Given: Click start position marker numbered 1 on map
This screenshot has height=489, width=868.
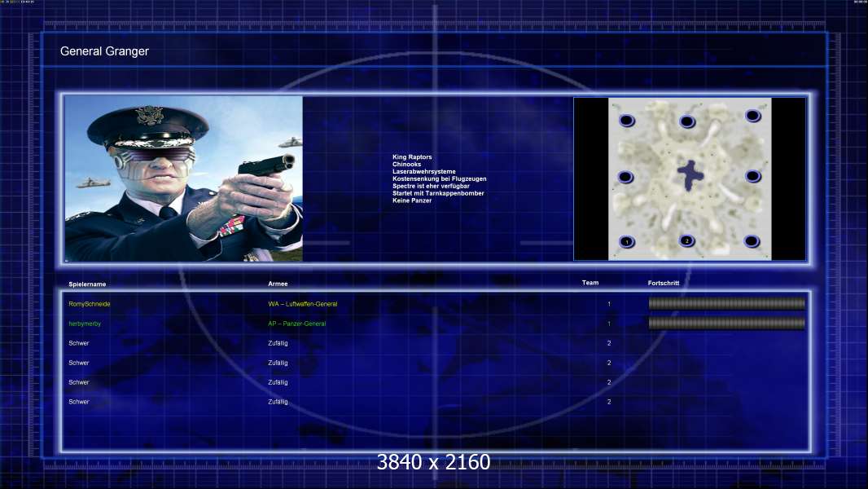Looking at the screenshot, I should pos(627,241).
